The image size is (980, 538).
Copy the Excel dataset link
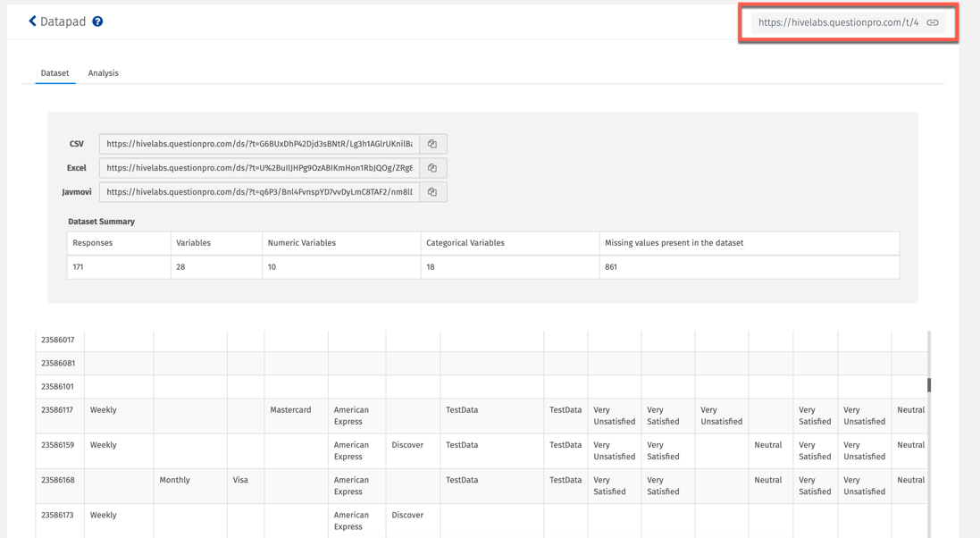tap(432, 168)
